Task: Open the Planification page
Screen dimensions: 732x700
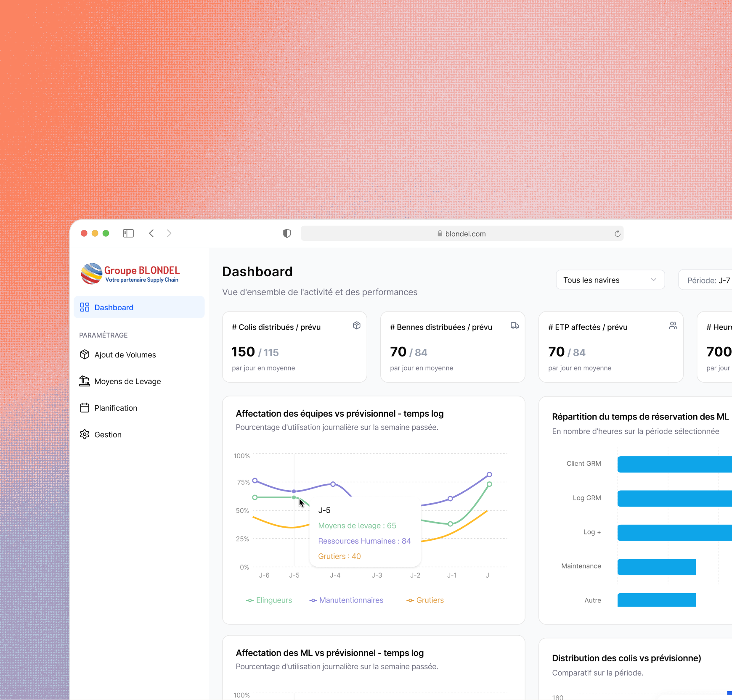Action: (x=116, y=408)
